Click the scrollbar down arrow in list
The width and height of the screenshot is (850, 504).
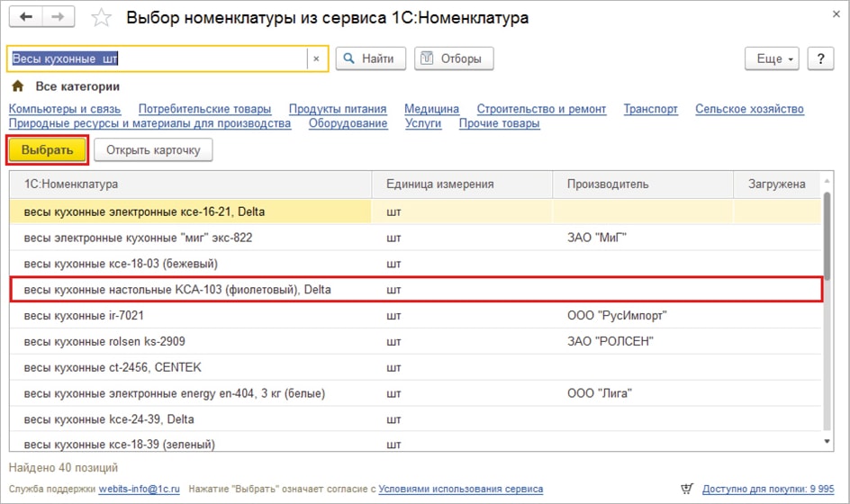pyautogui.click(x=827, y=442)
